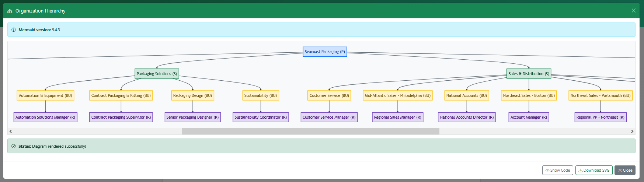Select the National Accounts Director (R) node
This screenshot has height=182, width=644.
[x=466, y=117]
